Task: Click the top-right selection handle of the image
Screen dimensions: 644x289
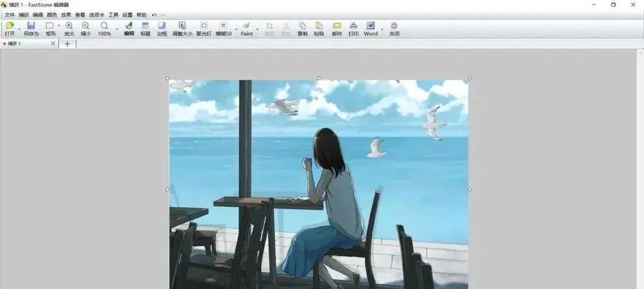Action: (470, 78)
